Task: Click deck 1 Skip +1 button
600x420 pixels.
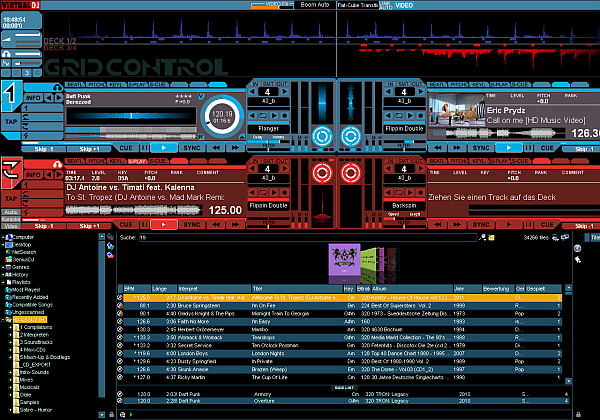Action: click(89, 149)
